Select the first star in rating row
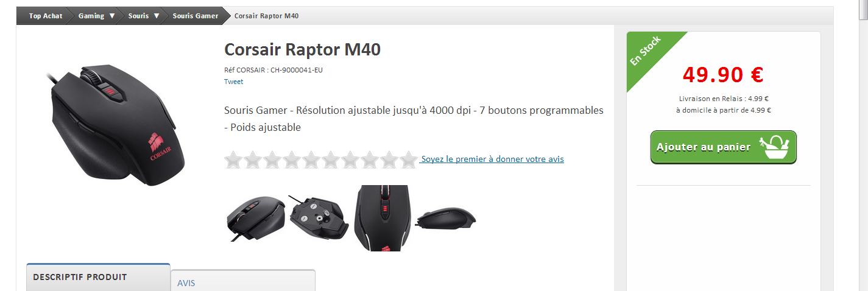Viewport: 868px width, 291px height. pos(233,160)
